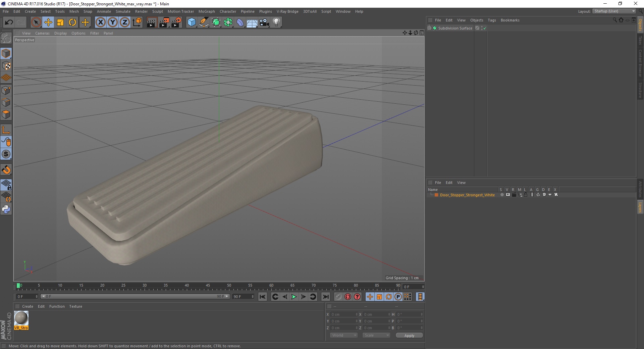Click Make Editable icon in left palette

(6, 38)
